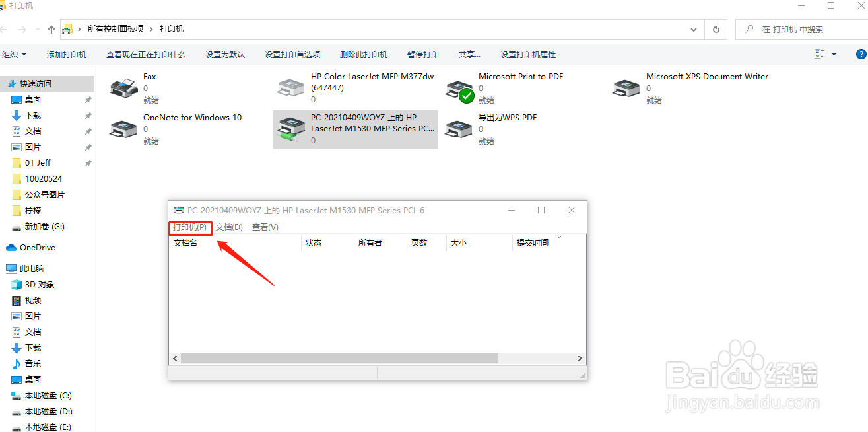Change view layout icon in toolbar
The height and width of the screenshot is (432, 868).
click(820, 54)
